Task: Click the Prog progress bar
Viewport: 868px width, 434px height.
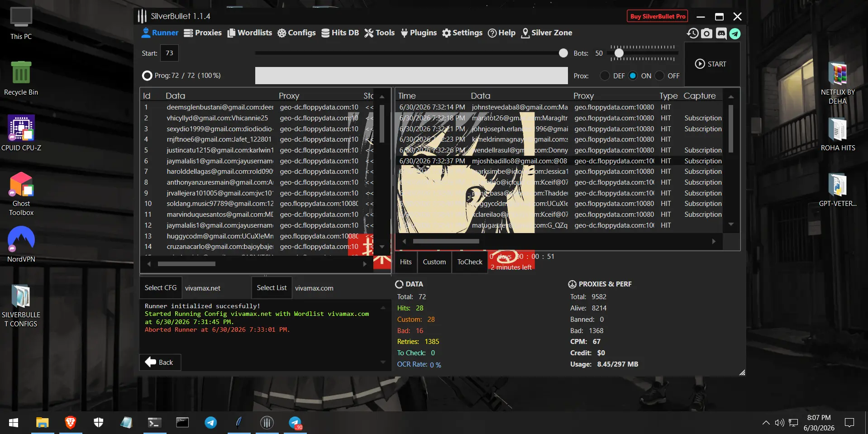Action: [x=411, y=76]
